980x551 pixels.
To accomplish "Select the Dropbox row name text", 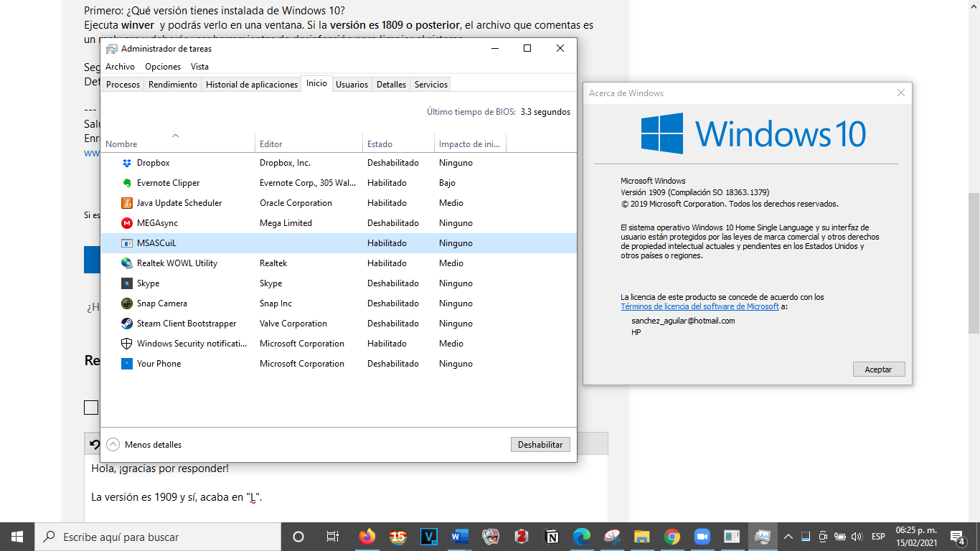I will [154, 163].
